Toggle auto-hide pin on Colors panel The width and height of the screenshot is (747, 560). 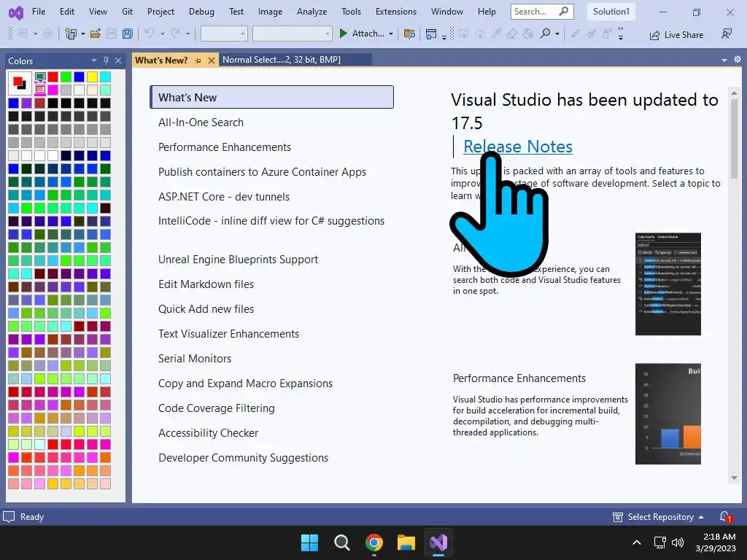point(106,61)
